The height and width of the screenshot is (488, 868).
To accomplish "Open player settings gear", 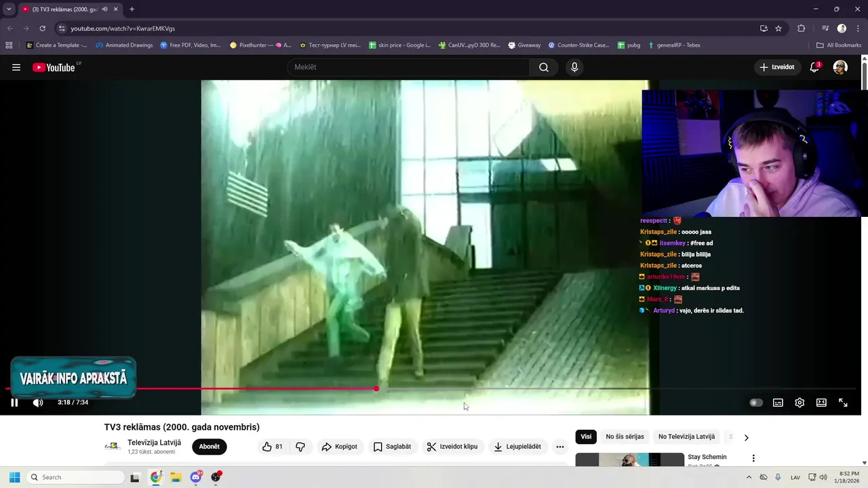I will [800, 403].
